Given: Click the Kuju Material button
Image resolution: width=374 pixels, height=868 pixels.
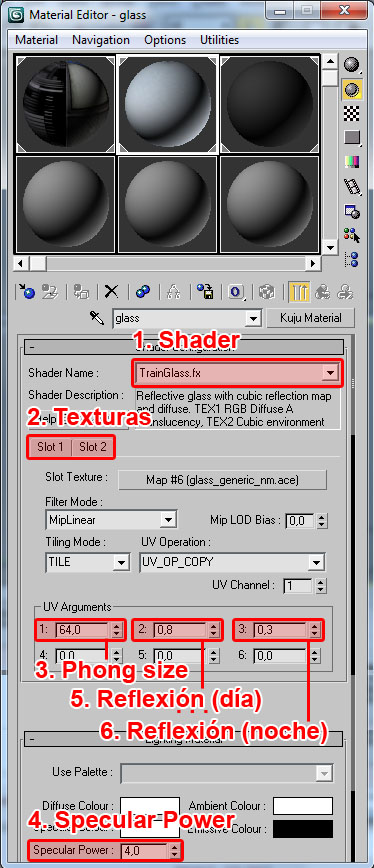Looking at the screenshot, I should (x=310, y=318).
